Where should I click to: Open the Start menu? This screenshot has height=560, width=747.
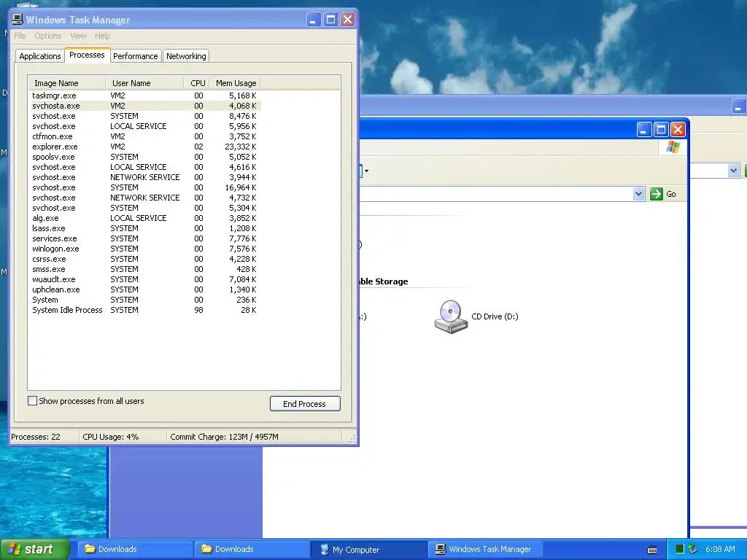pyautogui.click(x=35, y=549)
